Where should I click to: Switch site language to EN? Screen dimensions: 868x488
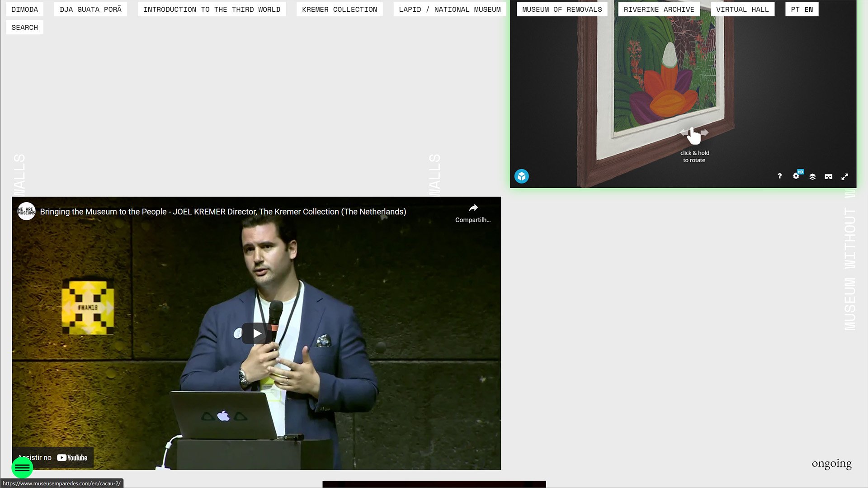[x=808, y=9]
